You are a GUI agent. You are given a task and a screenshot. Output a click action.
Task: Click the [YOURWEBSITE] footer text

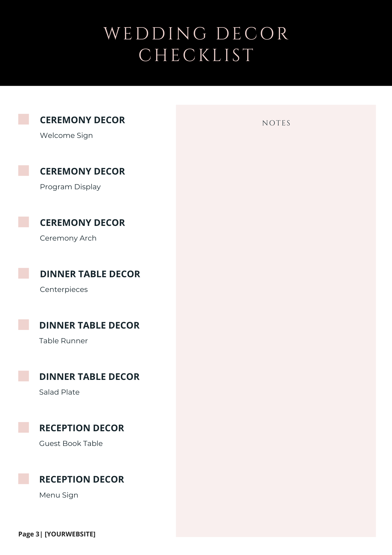(70, 534)
